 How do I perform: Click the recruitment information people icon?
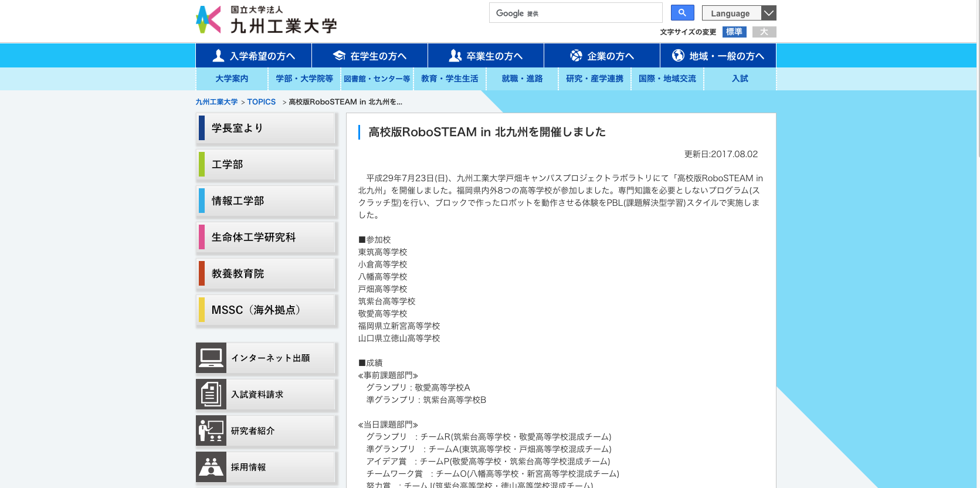[211, 467]
